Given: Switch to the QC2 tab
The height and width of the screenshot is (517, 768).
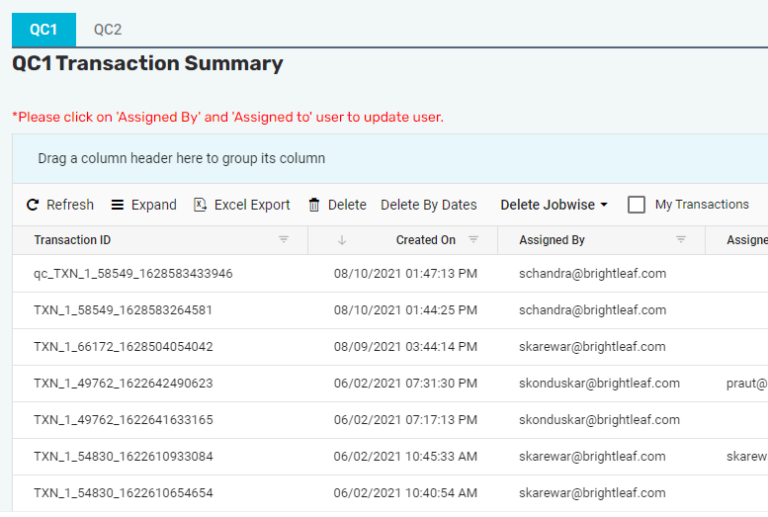Looking at the screenshot, I should click(x=108, y=30).
